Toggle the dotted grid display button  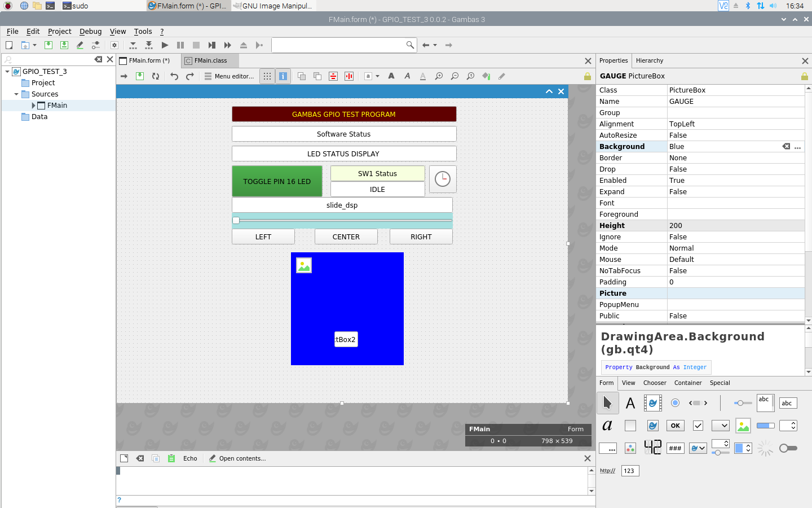click(267, 76)
